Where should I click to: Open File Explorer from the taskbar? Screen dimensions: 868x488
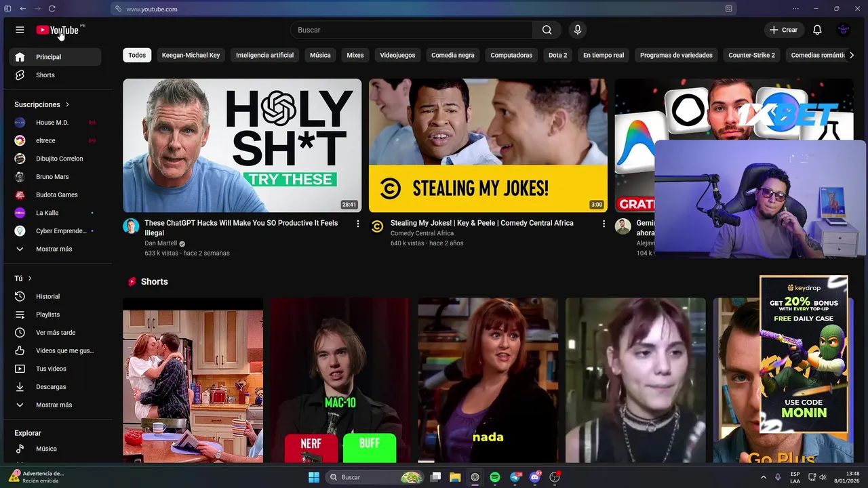click(x=455, y=477)
